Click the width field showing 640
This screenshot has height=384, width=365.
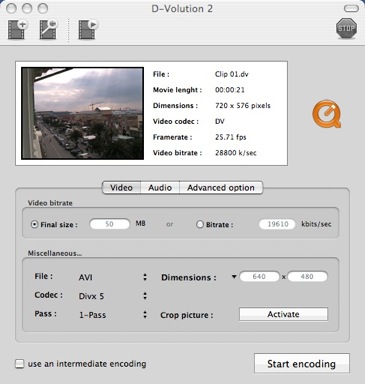260,277
